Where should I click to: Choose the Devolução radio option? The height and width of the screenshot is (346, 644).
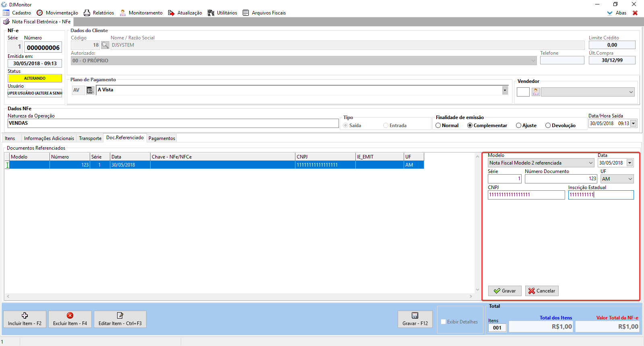[x=548, y=126]
